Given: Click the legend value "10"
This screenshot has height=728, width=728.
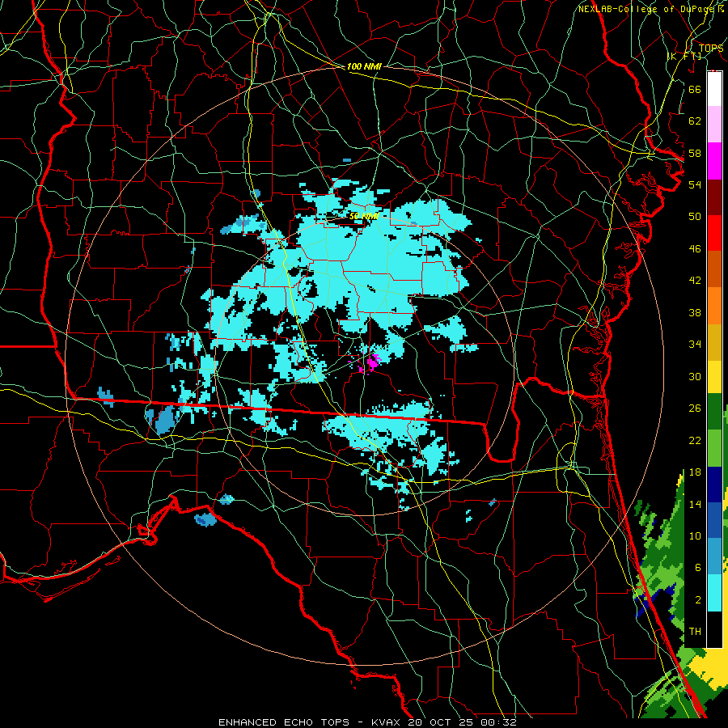Looking at the screenshot, I should [695, 536].
